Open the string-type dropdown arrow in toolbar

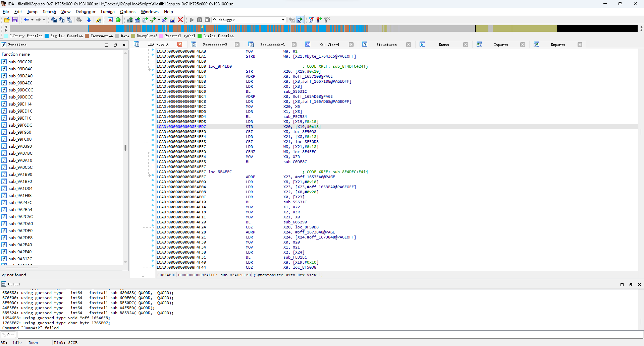click(x=159, y=20)
